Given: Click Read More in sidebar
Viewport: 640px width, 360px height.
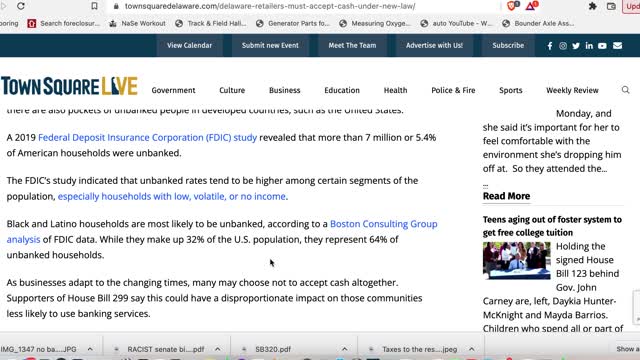Looking at the screenshot, I should (506, 196).
